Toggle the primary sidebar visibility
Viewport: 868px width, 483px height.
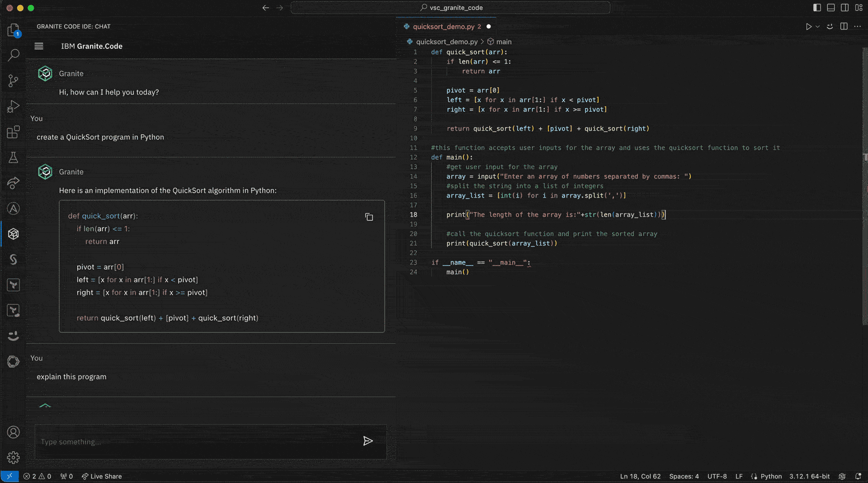(x=817, y=8)
